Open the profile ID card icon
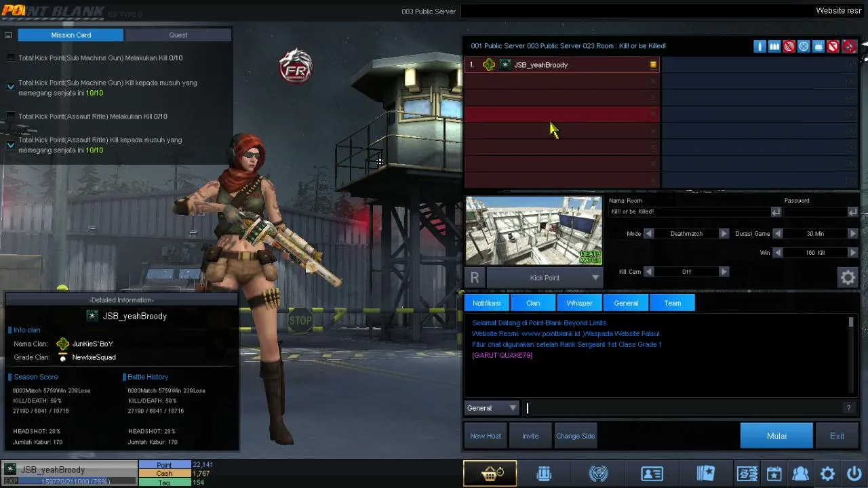Viewport: 868px width, 488px height. coord(652,474)
